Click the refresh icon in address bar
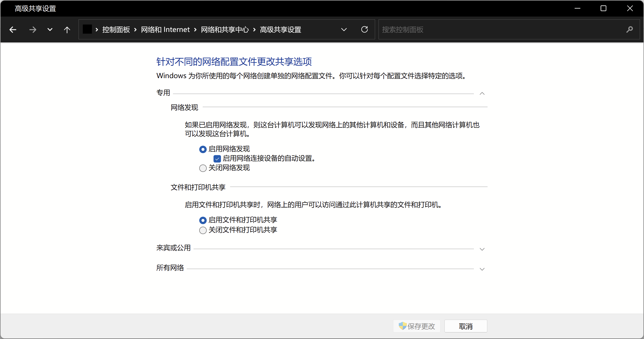The width and height of the screenshot is (644, 339). (365, 30)
